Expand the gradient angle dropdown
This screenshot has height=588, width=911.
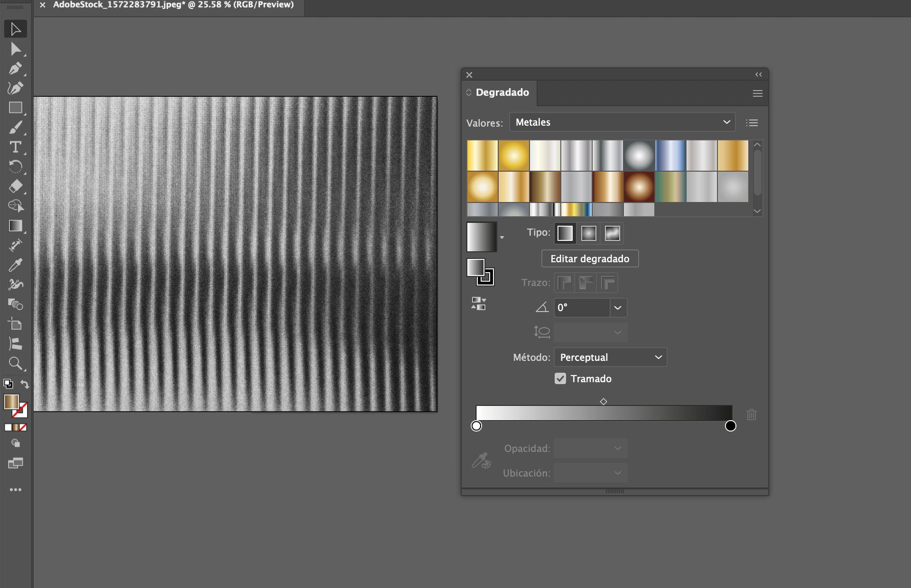point(618,308)
